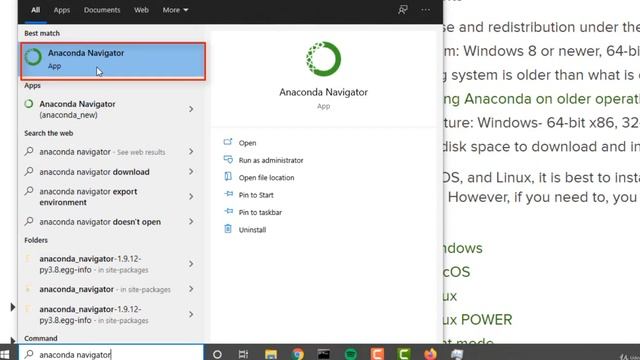Click the Uninstall trash icon
Viewport: 640px width, 360px height.
click(228, 229)
